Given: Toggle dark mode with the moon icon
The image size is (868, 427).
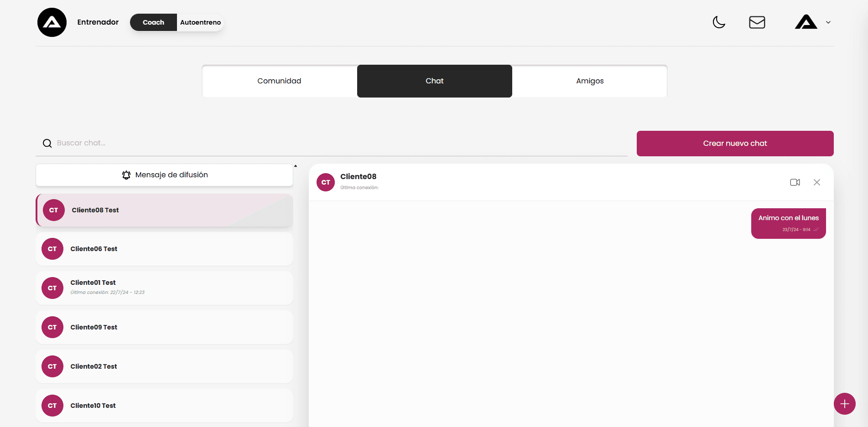Looking at the screenshot, I should 719,22.
